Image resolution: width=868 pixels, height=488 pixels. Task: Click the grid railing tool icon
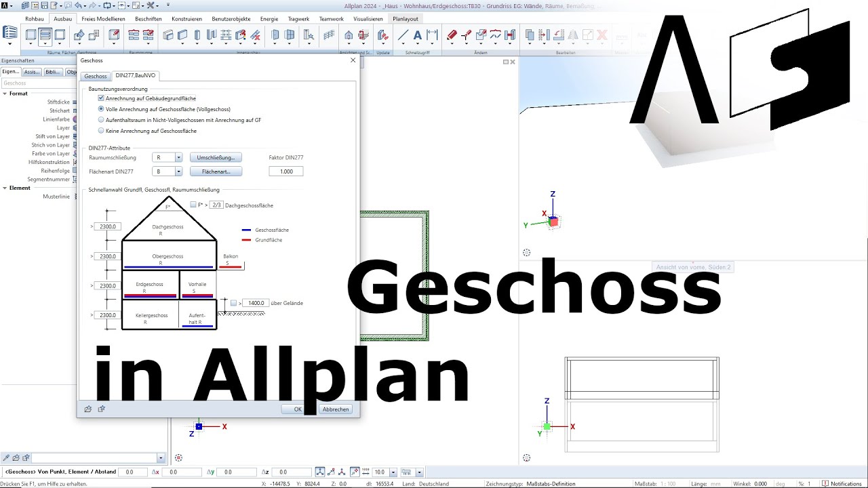(x=329, y=35)
